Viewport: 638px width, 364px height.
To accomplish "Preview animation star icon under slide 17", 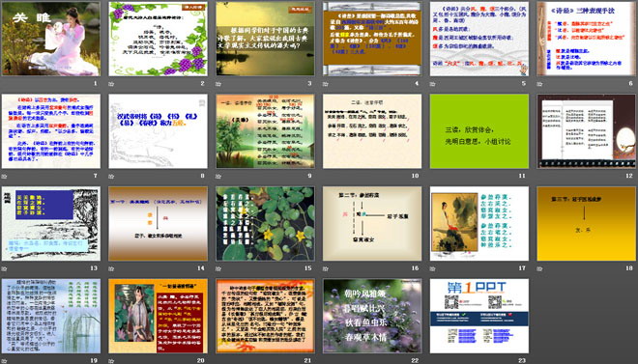I will tap(432, 268).
